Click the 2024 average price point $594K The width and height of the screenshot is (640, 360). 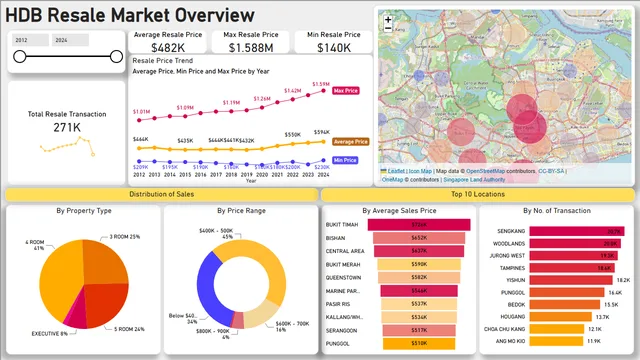pyautogui.click(x=324, y=142)
